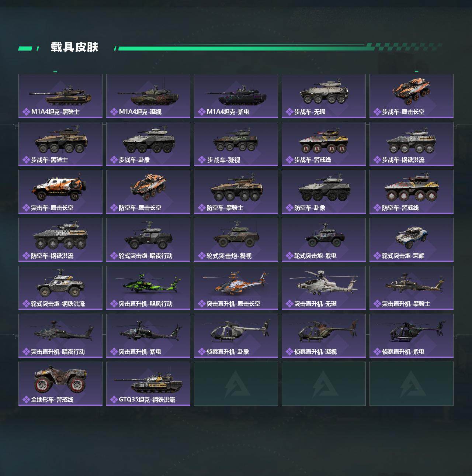Choose the 突击直升机-飓风行动 helicopter skin
The image size is (472, 476).
pos(148,288)
